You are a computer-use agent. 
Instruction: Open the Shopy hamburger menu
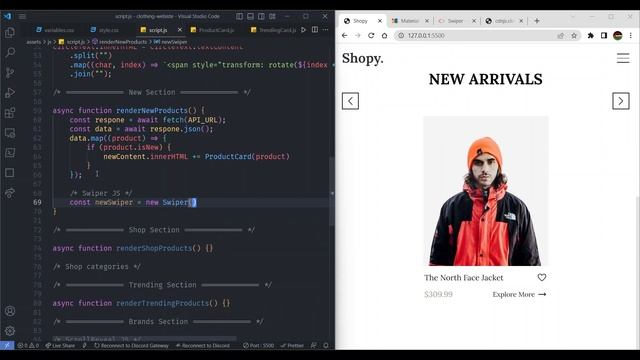pos(623,58)
